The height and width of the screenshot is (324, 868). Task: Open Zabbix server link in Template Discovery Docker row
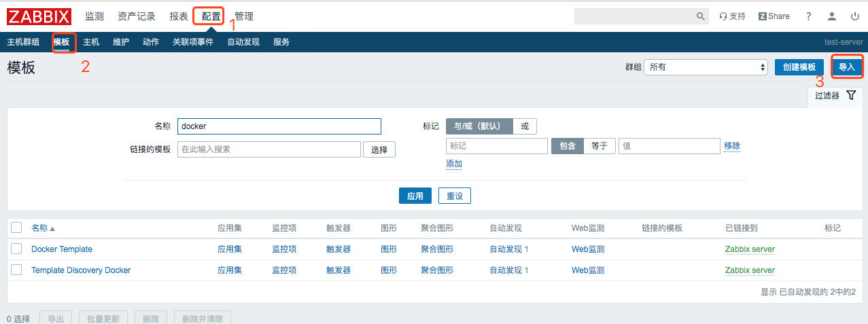point(750,270)
